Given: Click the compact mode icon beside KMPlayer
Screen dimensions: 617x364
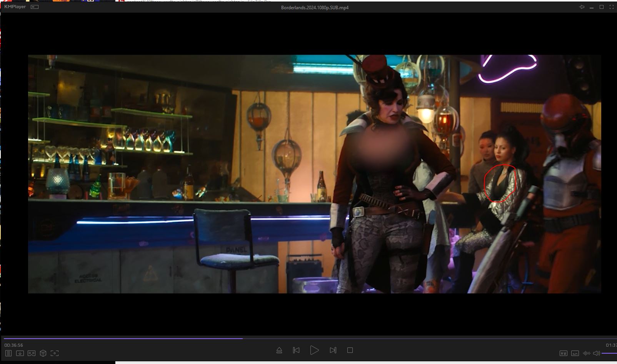Looking at the screenshot, I should click(35, 7).
